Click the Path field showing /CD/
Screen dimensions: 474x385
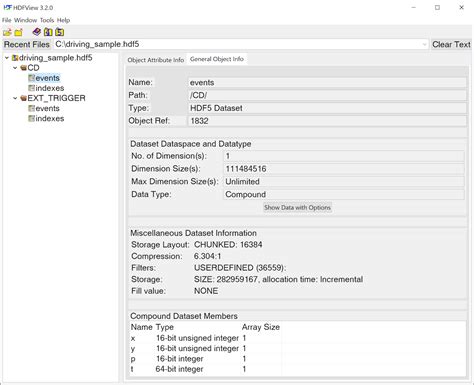327,95
